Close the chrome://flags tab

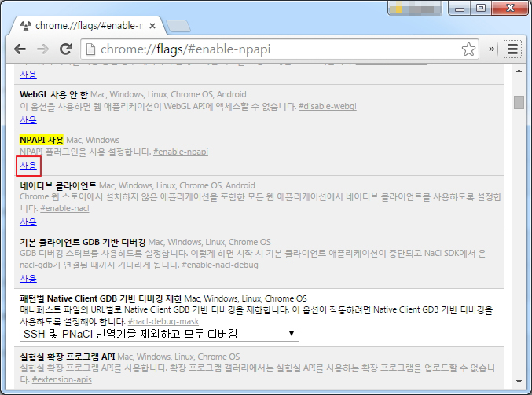154,24
